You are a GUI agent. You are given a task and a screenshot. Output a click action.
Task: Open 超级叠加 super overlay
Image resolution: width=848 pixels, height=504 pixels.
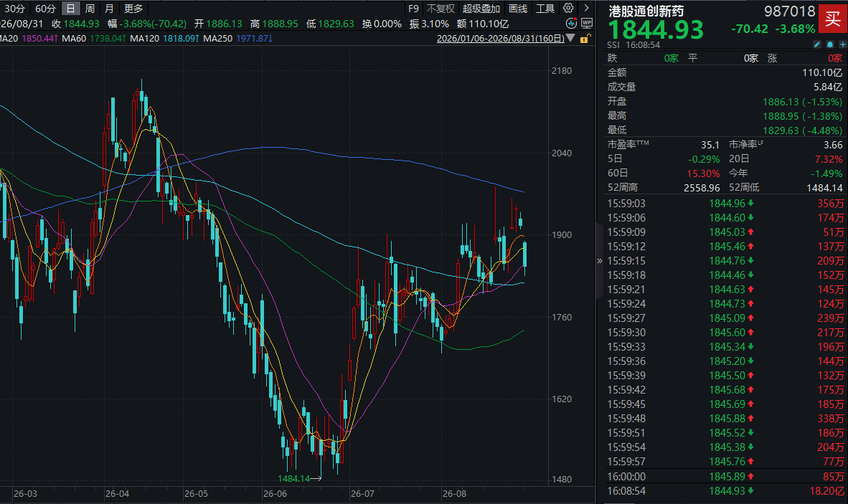click(x=481, y=8)
